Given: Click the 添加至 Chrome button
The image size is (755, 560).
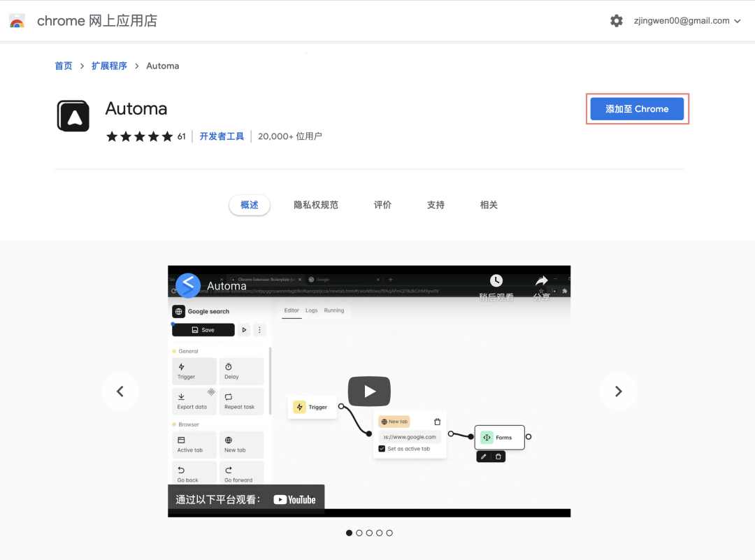Looking at the screenshot, I should pos(637,109).
